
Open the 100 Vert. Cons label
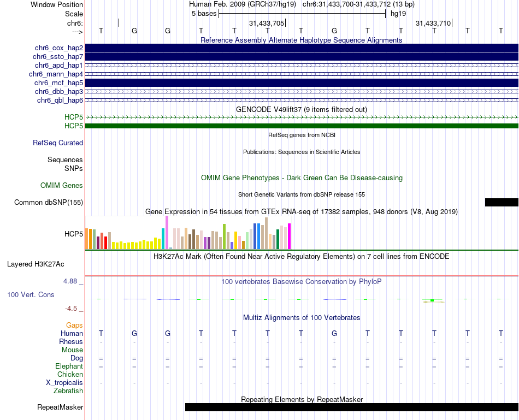tap(31, 294)
